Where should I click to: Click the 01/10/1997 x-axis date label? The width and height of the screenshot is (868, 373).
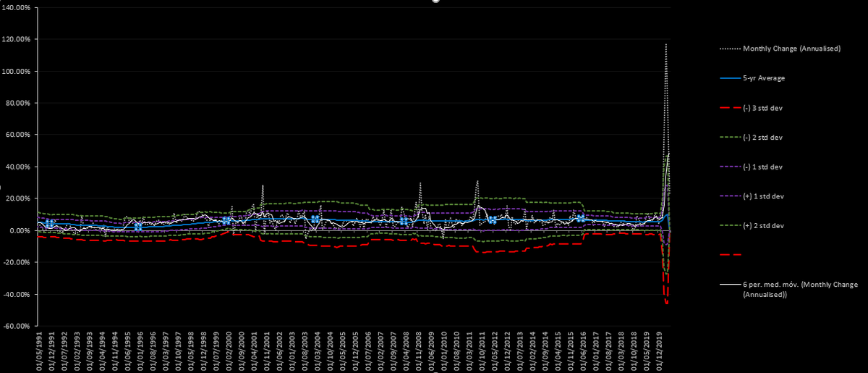pos(179,351)
